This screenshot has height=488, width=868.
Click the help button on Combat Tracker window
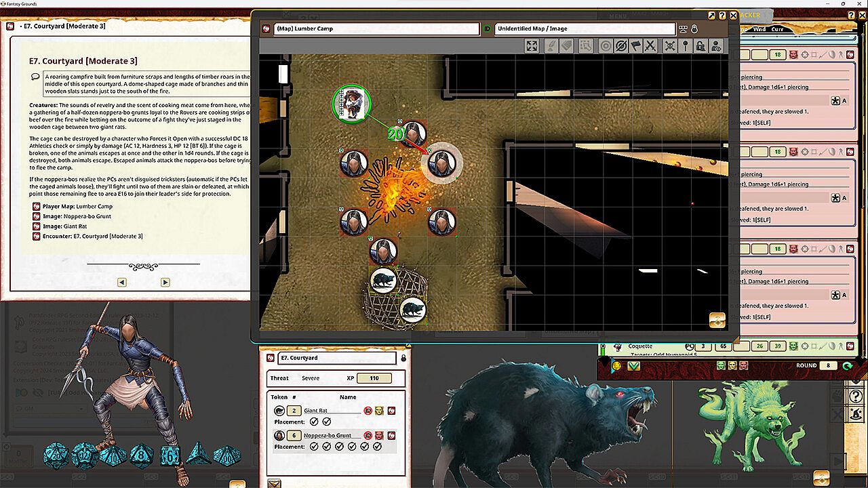click(x=852, y=15)
